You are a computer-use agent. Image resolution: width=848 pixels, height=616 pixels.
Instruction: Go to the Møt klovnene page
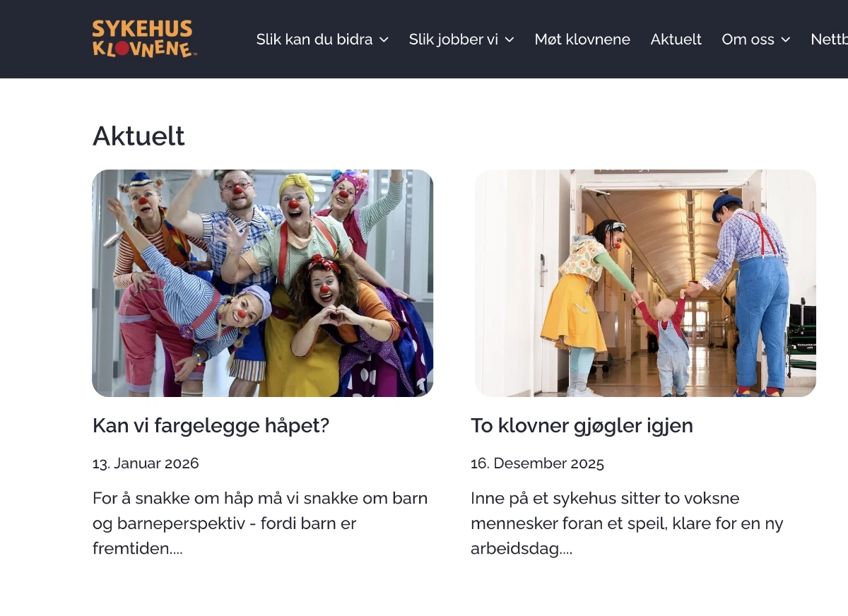(x=582, y=40)
